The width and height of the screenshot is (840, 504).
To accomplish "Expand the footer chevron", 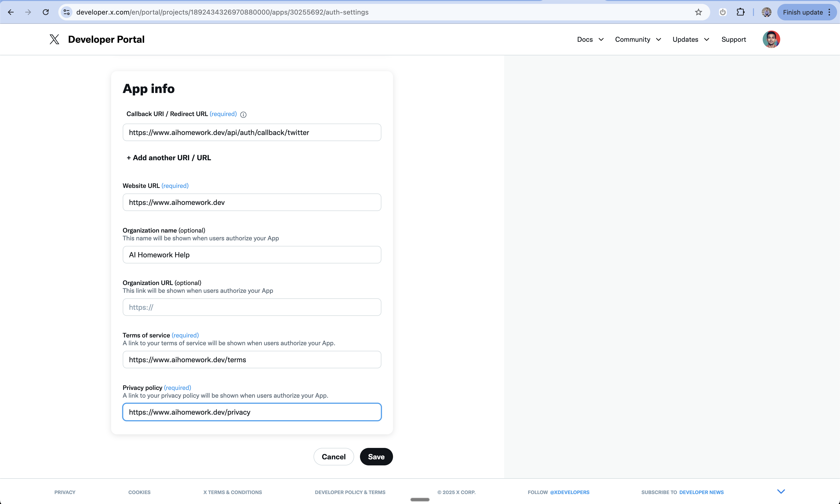I will point(781,491).
